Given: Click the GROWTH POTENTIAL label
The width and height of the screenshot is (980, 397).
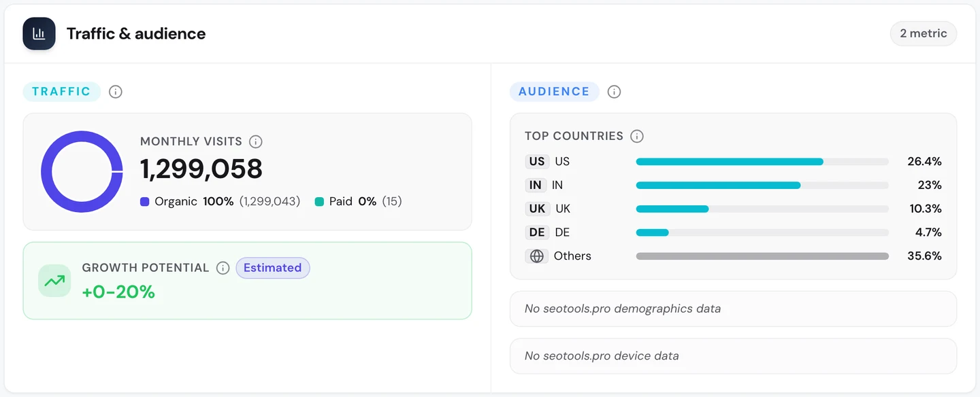Looking at the screenshot, I should (x=146, y=268).
